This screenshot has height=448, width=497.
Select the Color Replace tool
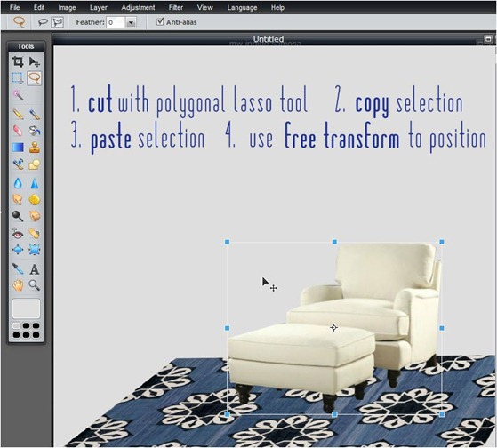(18, 164)
